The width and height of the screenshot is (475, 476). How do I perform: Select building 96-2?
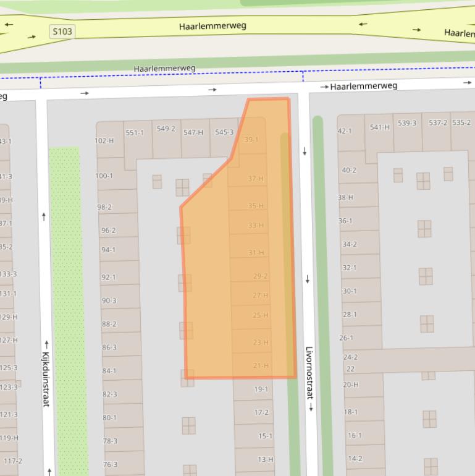point(109,231)
